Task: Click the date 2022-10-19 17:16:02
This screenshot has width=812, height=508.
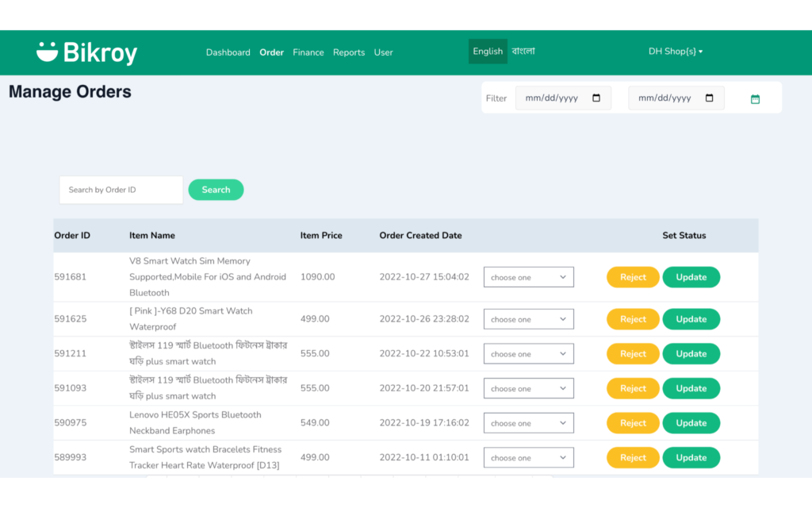Action: pyautogui.click(x=424, y=424)
